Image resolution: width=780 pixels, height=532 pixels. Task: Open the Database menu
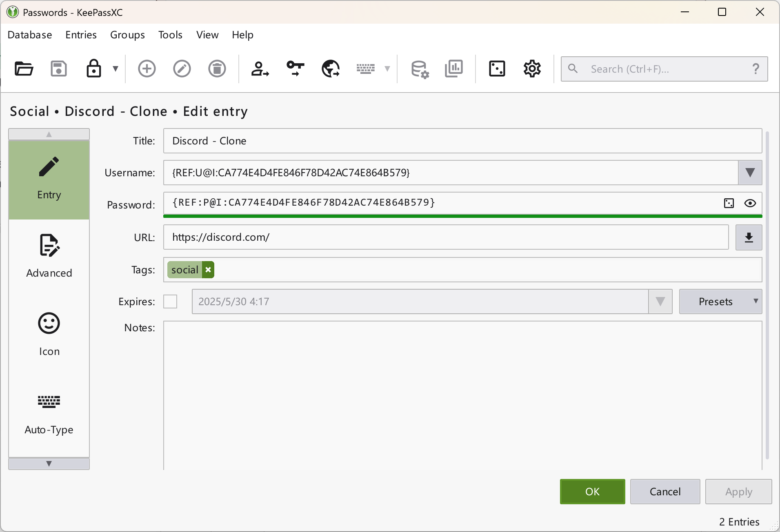[30, 35]
